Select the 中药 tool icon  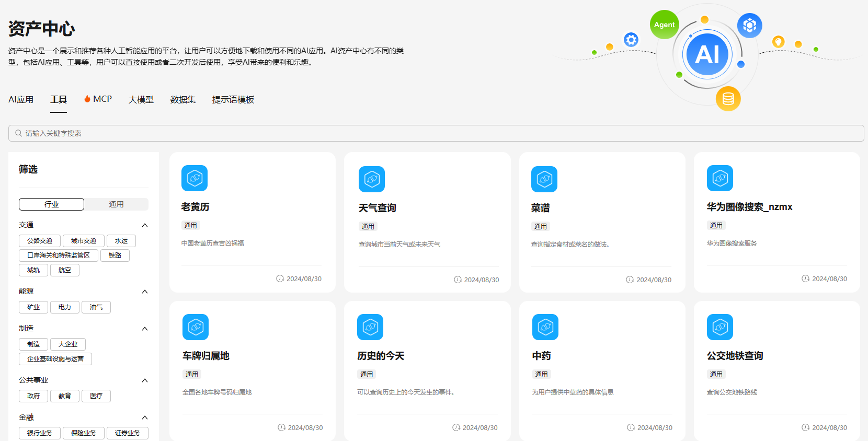(545, 327)
